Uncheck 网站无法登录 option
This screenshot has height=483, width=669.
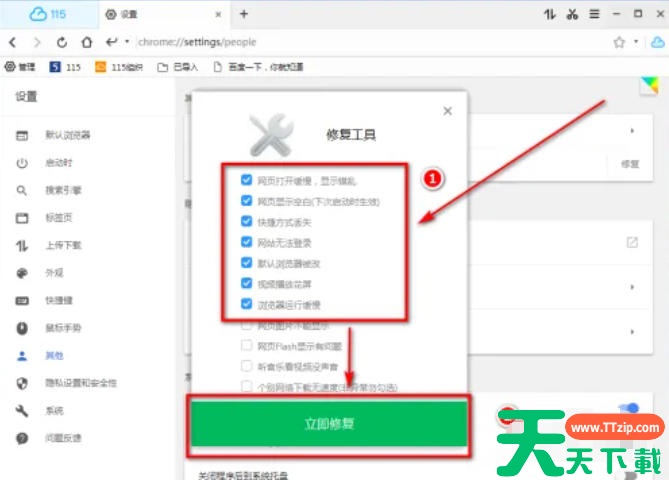click(x=247, y=242)
